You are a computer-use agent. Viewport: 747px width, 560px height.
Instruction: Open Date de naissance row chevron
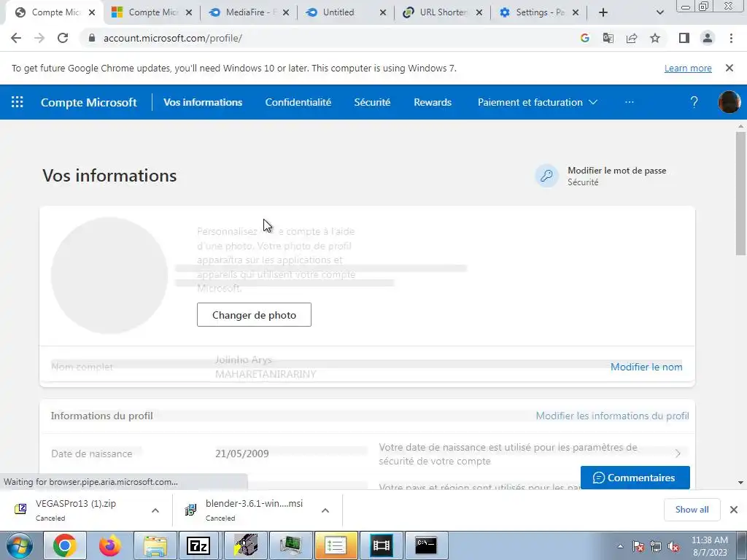[678, 454]
